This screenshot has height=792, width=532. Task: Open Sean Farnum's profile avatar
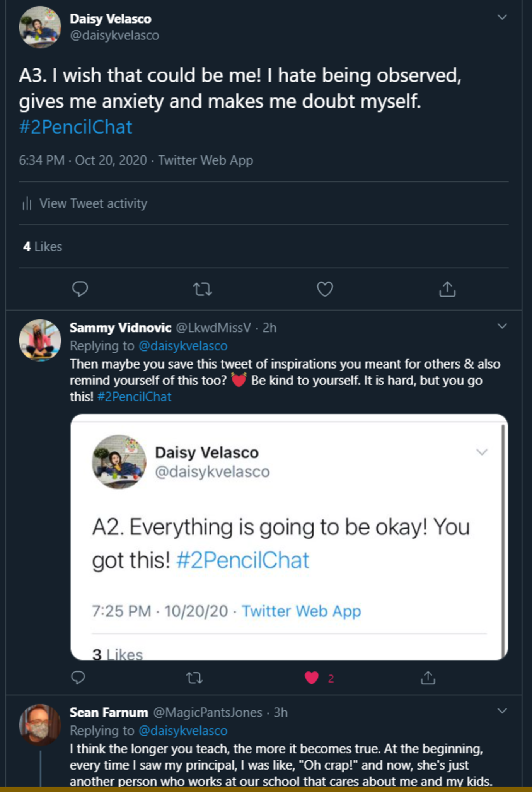pos(40,724)
